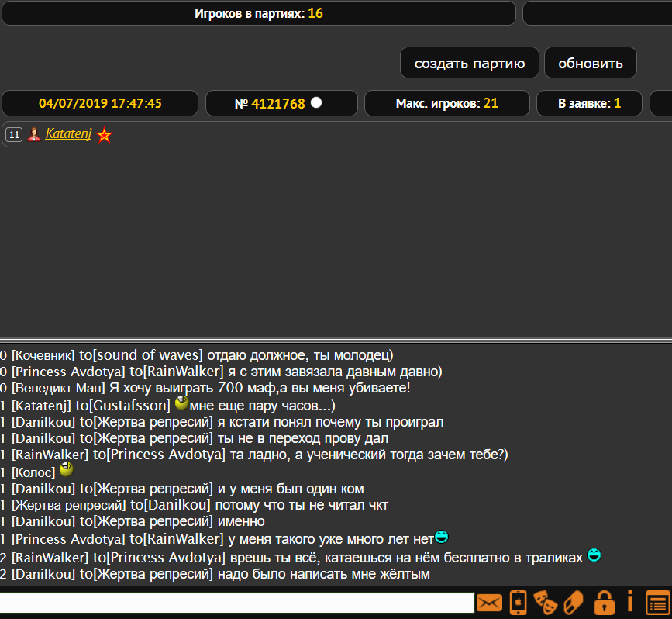Click nickname [Венедикт Ман] in chat
This screenshot has width=672, height=619.
click(x=58, y=388)
